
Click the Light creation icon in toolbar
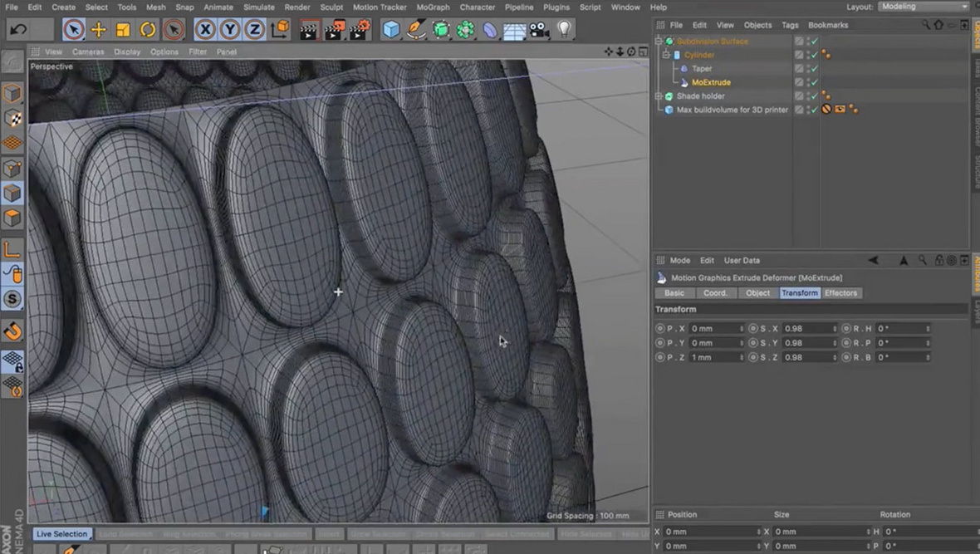click(564, 29)
